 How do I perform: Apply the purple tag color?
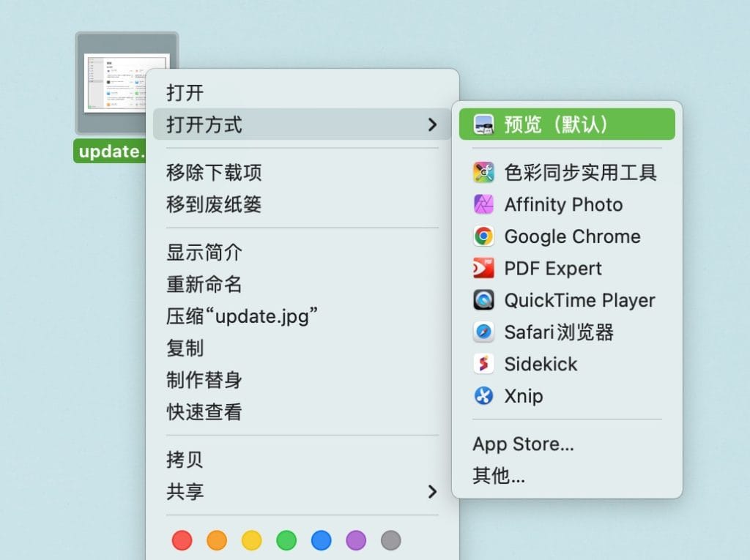point(356,540)
